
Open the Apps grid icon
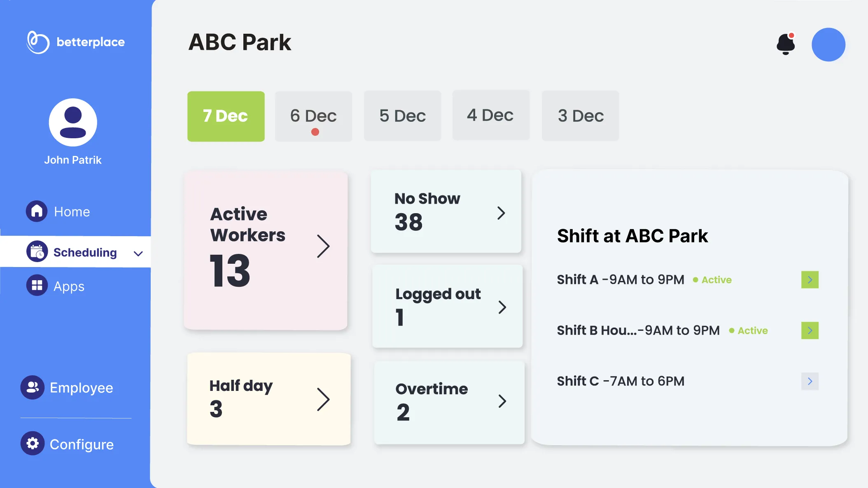click(x=37, y=286)
